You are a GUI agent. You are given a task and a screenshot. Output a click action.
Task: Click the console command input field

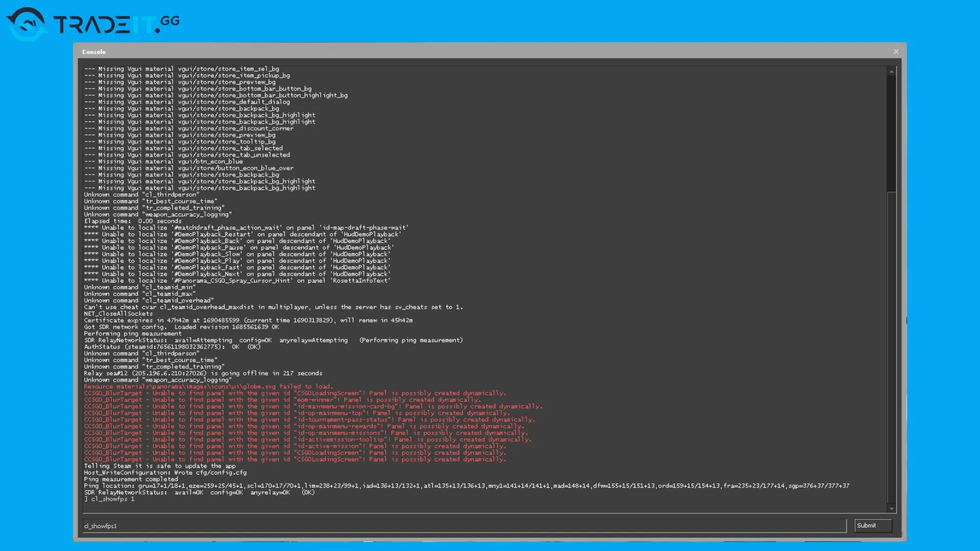[x=464, y=525]
